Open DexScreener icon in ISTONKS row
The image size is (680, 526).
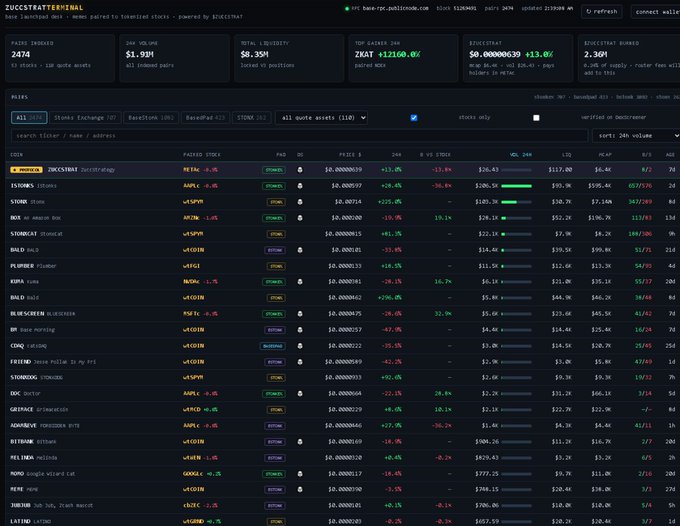coord(300,186)
